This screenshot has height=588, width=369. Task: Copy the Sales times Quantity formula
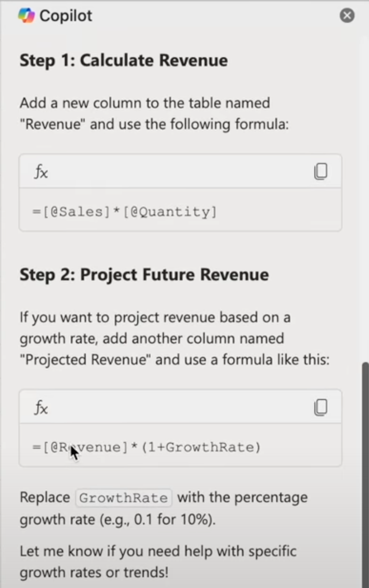[x=321, y=171]
